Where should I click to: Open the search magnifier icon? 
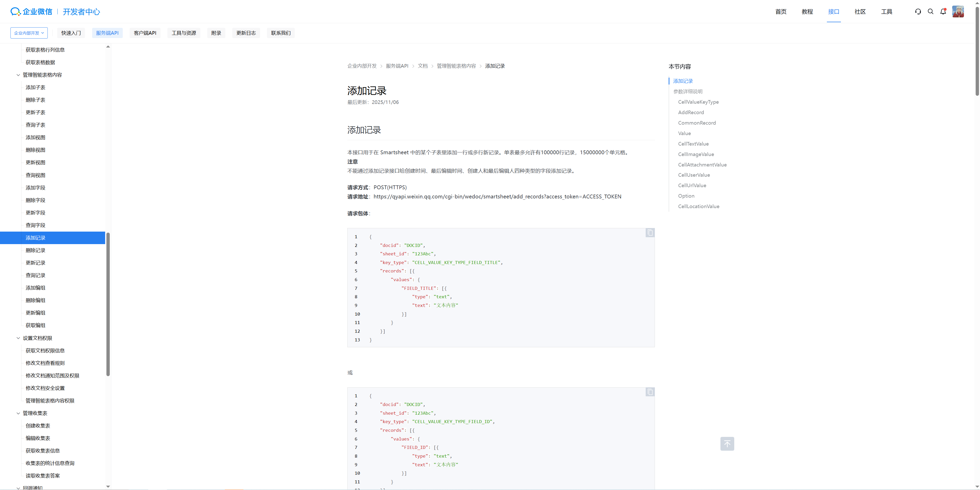[x=930, y=11]
